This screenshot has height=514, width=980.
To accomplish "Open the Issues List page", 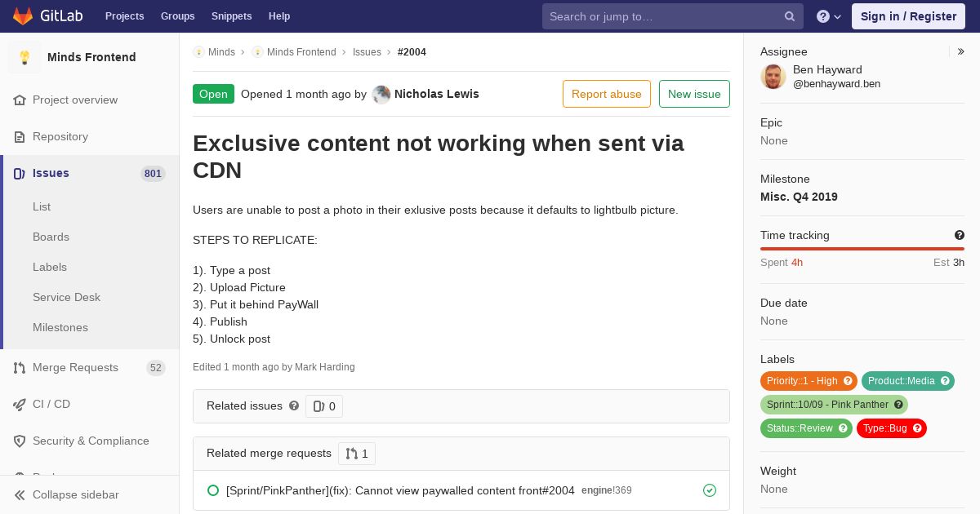I will pyautogui.click(x=42, y=206).
